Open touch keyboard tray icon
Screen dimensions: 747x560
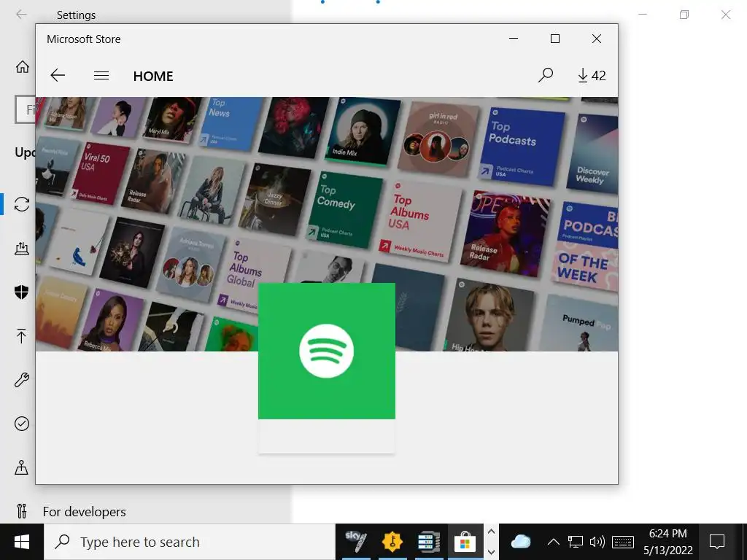(623, 542)
